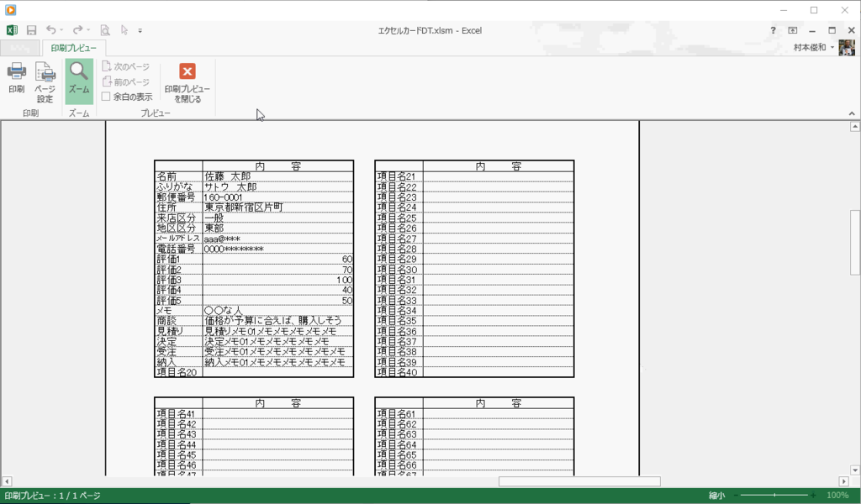Click zoom out minus button
Image resolution: width=861 pixels, height=504 pixels.
coord(735,496)
